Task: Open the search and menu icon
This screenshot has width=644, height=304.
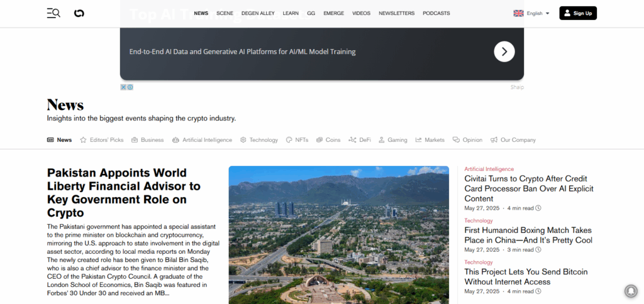Action: [x=53, y=13]
